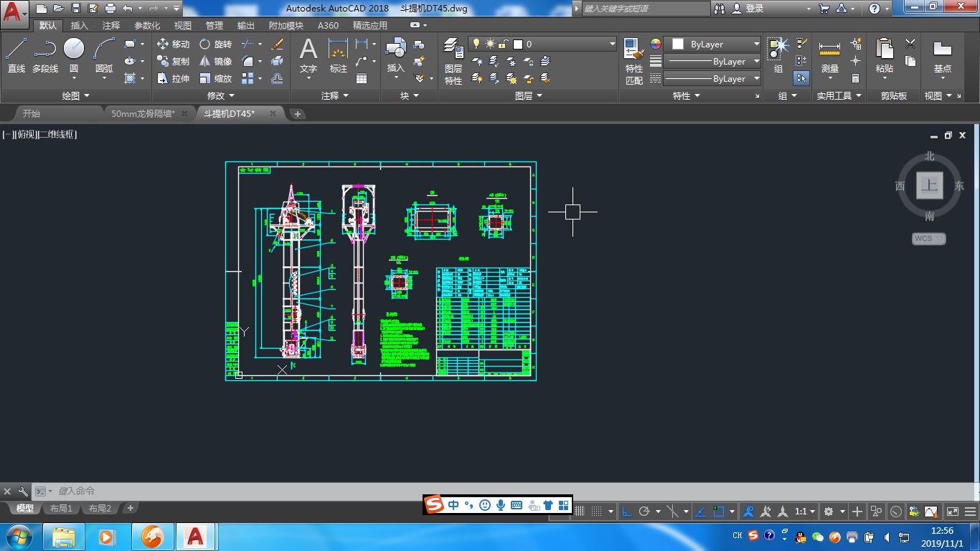Open the annotation scale 1:1 dropdown
Screen dimensions: 980x551
tap(805, 512)
